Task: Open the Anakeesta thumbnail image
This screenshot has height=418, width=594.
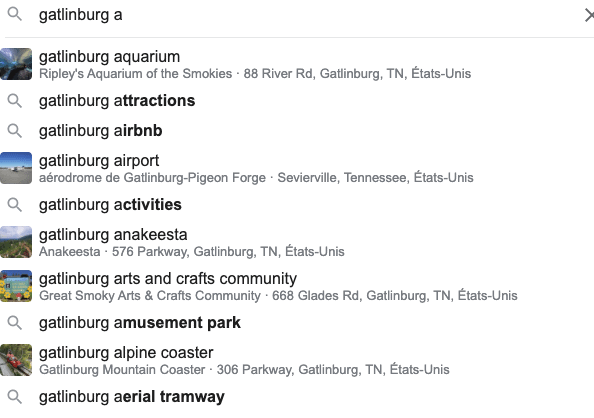Action: [x=16, y=242]
